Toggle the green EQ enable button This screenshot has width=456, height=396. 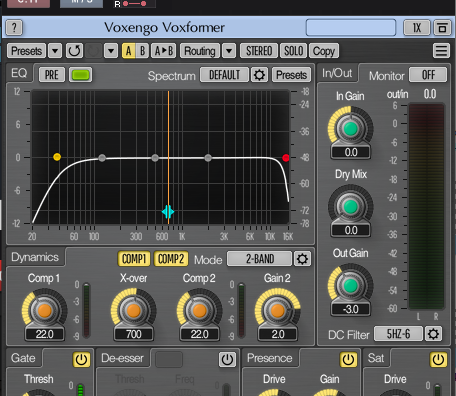click(80, 75)
